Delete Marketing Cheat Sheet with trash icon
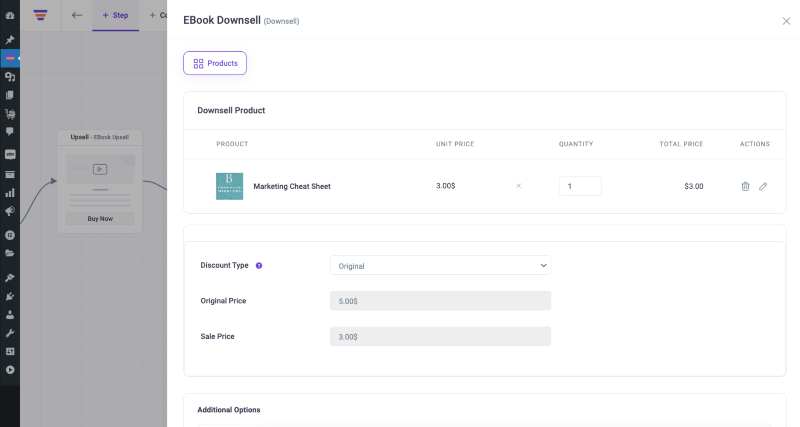Viewport: 800px width, 427px height. coord(745,186)
